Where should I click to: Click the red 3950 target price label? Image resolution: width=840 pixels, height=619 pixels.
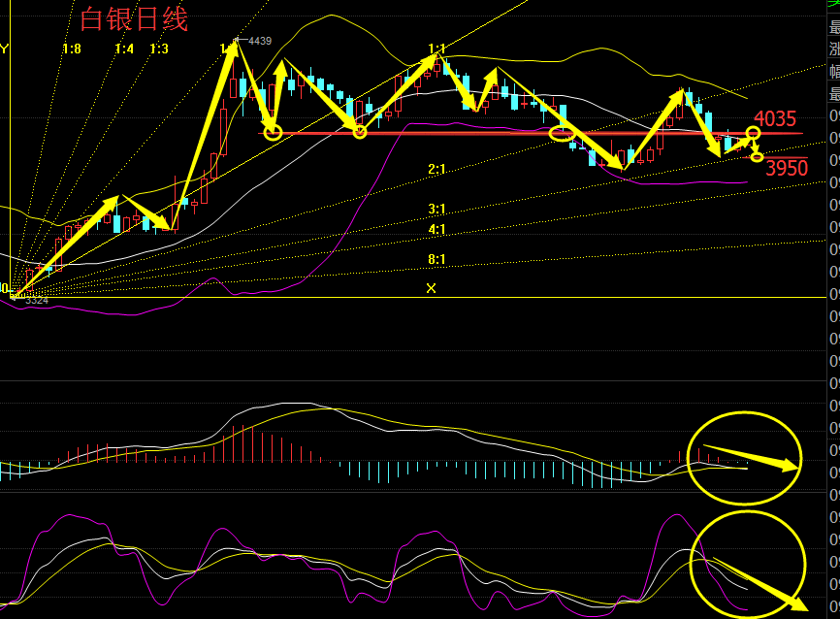coord(787,168)
